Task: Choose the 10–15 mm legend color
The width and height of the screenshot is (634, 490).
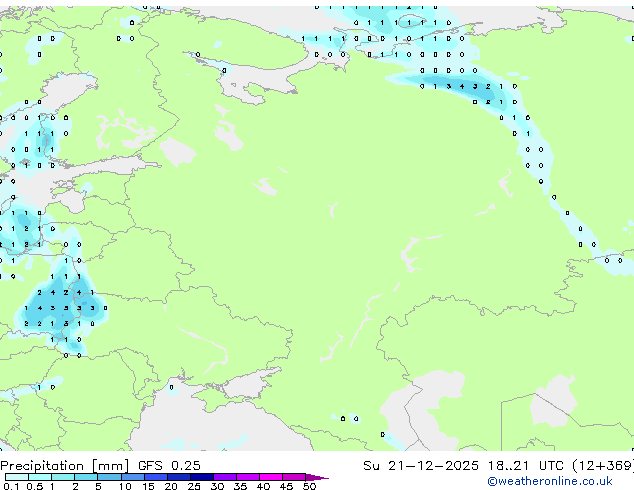Action: coord(132,477)
